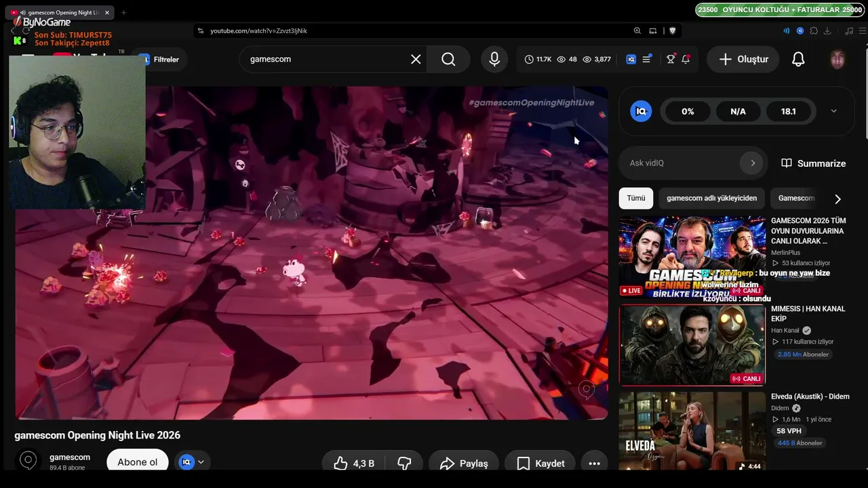Click the video title 'gamescom Opening Night Live 2026'
868x488 pixels.
[x=98, y=435]
